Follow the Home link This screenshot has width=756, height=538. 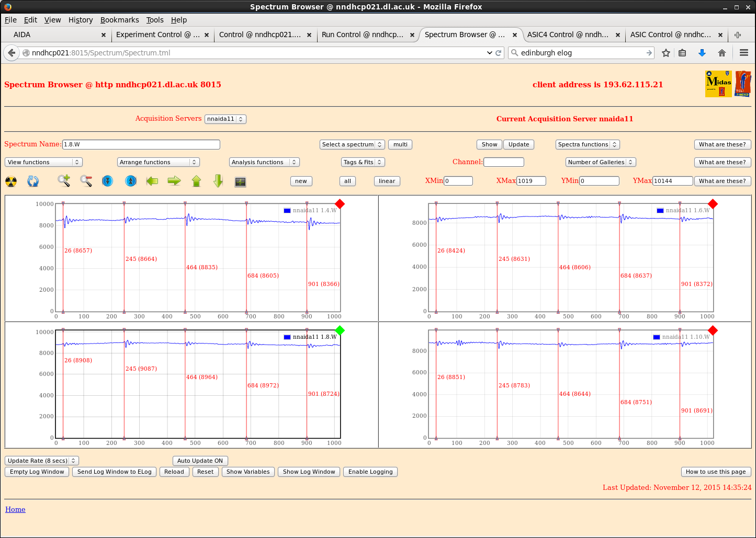point(15,509)
